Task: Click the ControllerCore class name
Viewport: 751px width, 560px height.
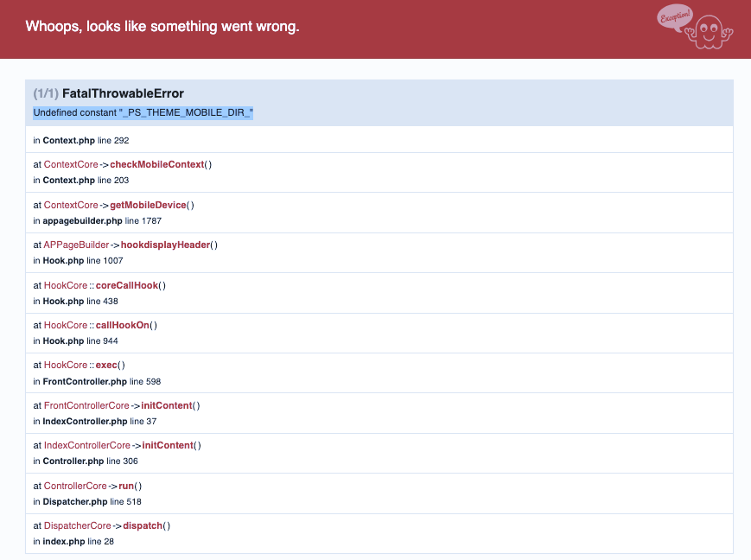Action: click(x=75, y=487)
